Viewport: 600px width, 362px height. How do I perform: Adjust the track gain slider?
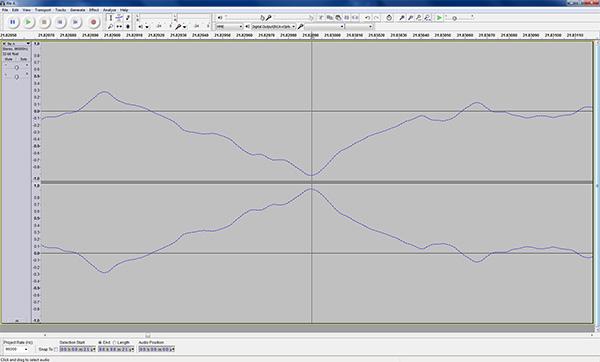[16, 67]
